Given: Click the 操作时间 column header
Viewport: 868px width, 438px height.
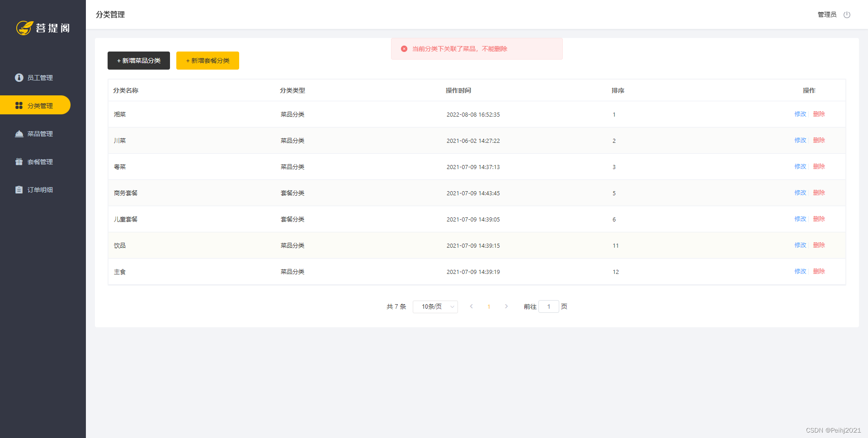Looking at the screenshot, I should [x=458, y=90].
